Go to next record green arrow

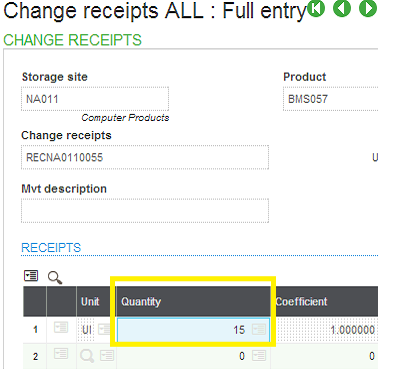368,8
